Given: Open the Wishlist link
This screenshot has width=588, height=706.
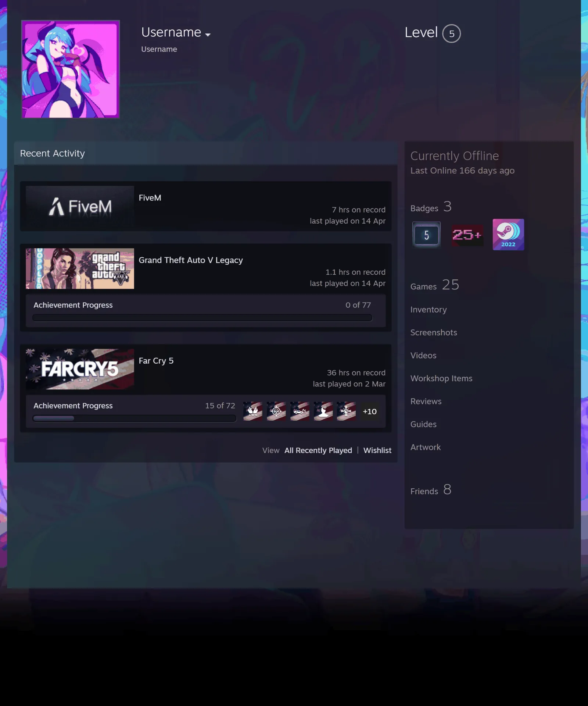Looking at the screenshot, I should point(377,450).
